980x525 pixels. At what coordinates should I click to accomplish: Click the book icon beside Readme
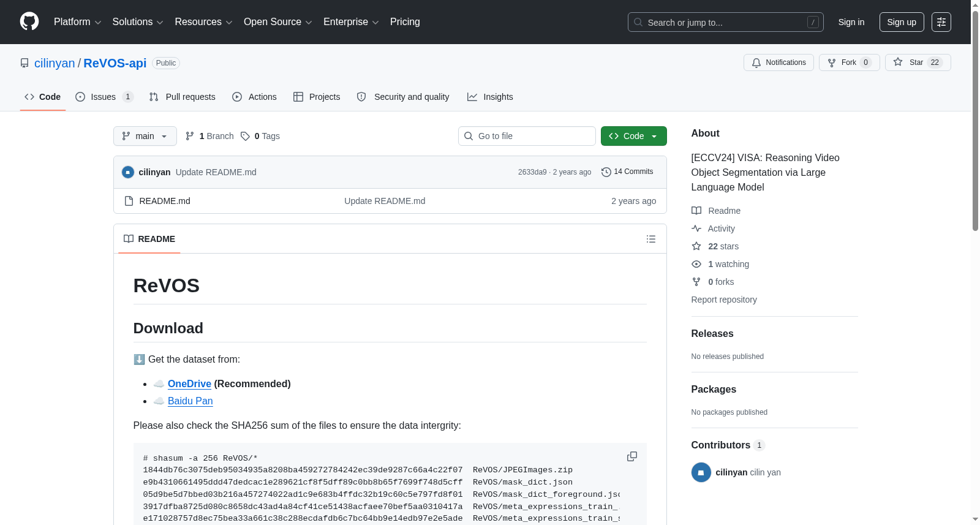point(696,211)
